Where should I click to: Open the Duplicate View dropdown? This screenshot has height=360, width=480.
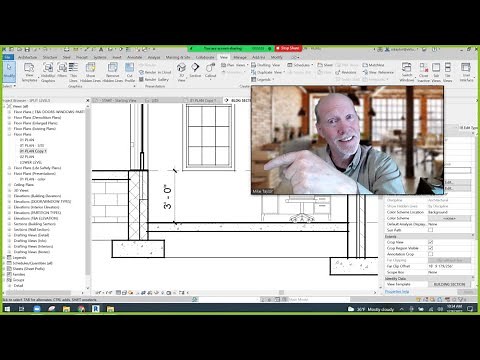coord(268,72)
